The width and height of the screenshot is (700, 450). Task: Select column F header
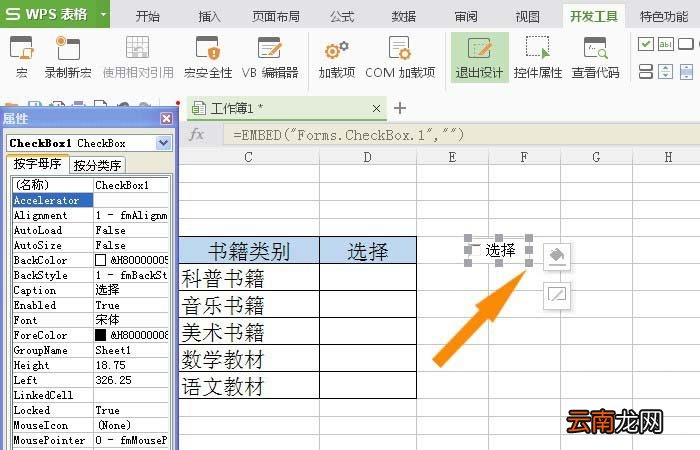pyautogui.click(x=525, y=157)
